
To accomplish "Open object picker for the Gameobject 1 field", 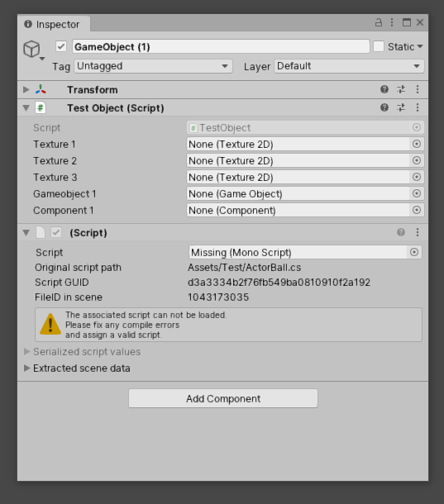I will pos(417,193).
